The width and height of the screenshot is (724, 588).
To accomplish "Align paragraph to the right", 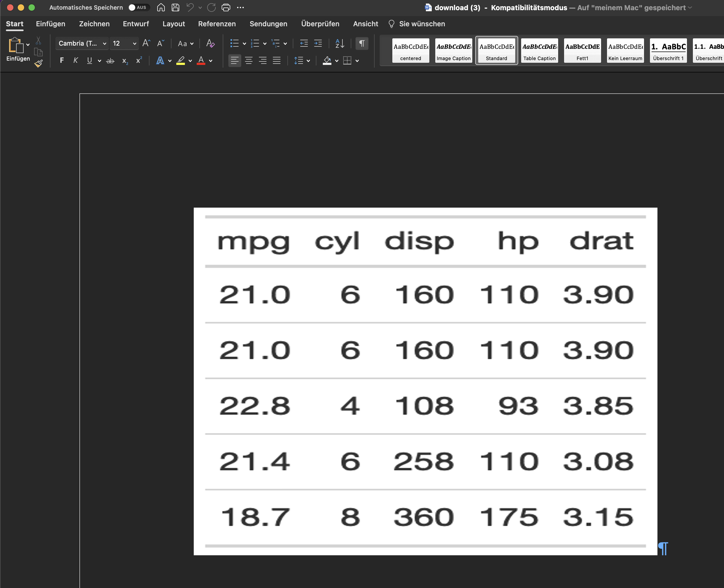I will pyautogui.click(x=262, y=61).
